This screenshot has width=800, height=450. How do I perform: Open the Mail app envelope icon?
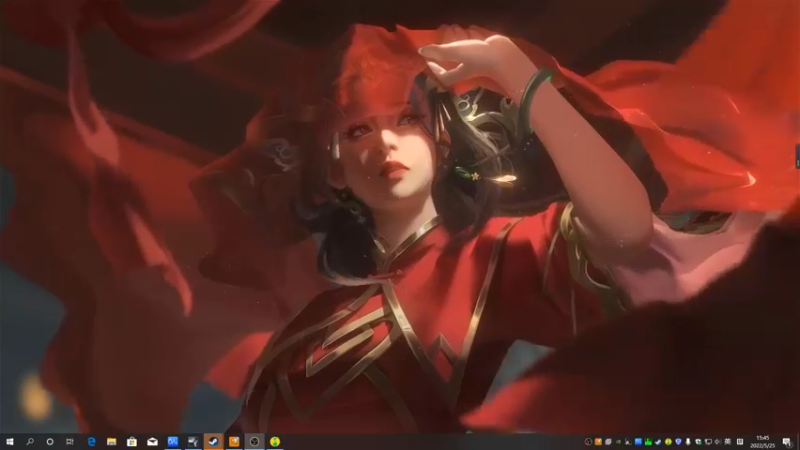tap(152, 442)
